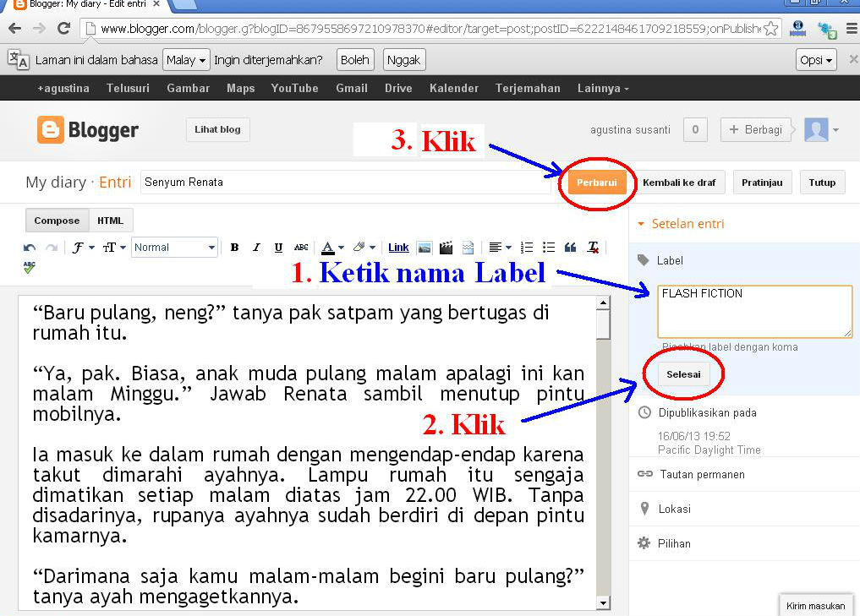This screenshot has height=616, width=860.
Task: Open Drive from the Google bar
Action: click(x=398, y=88)
